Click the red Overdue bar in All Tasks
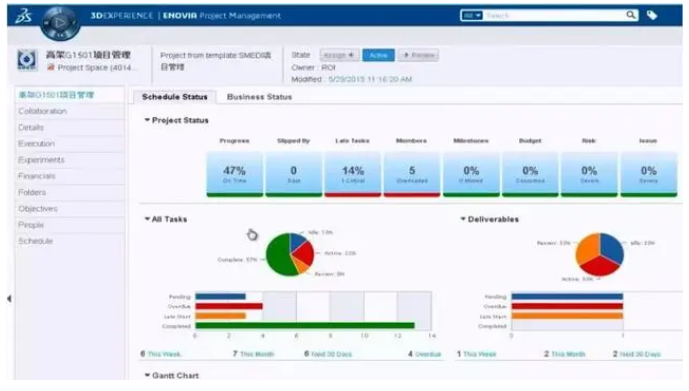 (x=229, y=306)
